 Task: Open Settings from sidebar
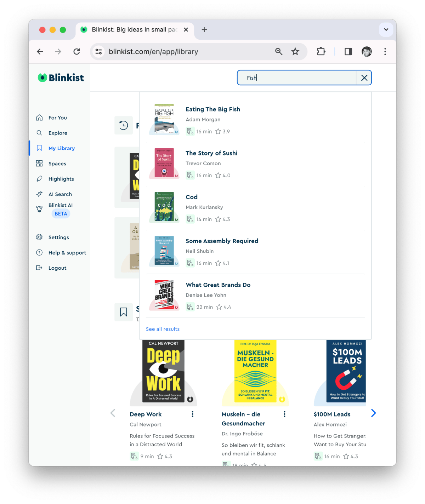coord(58,237)
